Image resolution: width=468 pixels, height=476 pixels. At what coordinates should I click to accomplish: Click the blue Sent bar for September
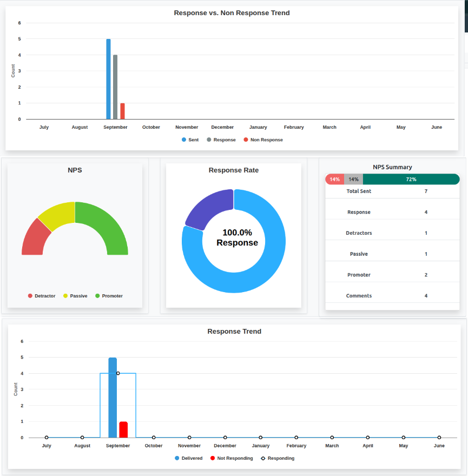click(108, 79)
